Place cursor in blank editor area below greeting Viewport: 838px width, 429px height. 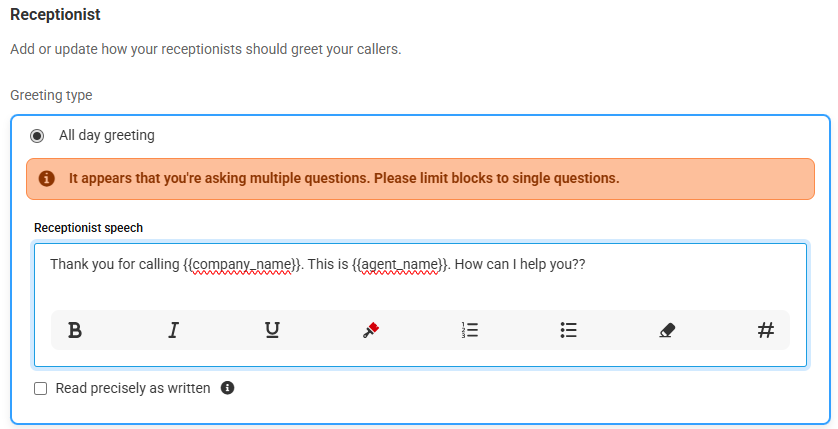pos(420,291)
